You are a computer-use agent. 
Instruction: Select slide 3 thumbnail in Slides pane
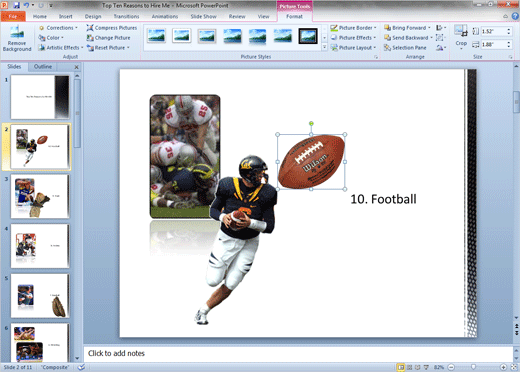[x=40, y=196]
